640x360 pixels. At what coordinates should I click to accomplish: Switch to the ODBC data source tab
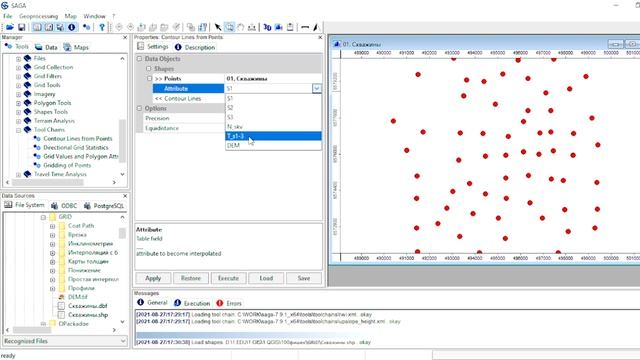point(64,206)
